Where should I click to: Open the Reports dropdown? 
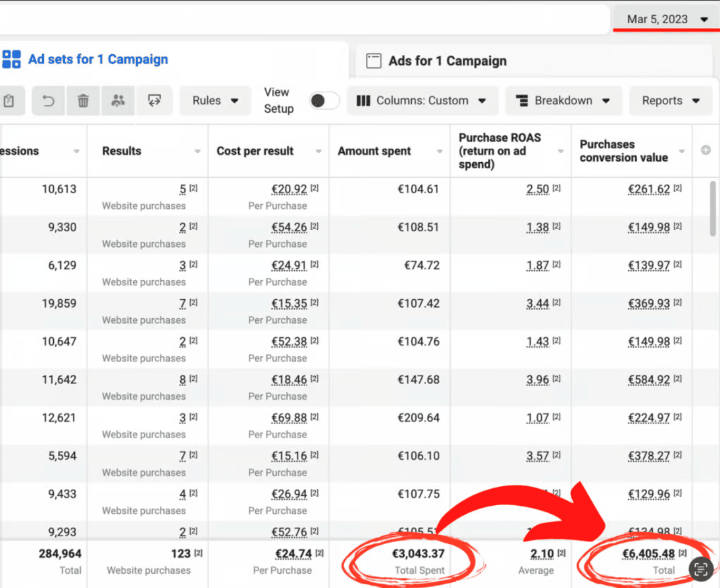(x=671, y=101)
